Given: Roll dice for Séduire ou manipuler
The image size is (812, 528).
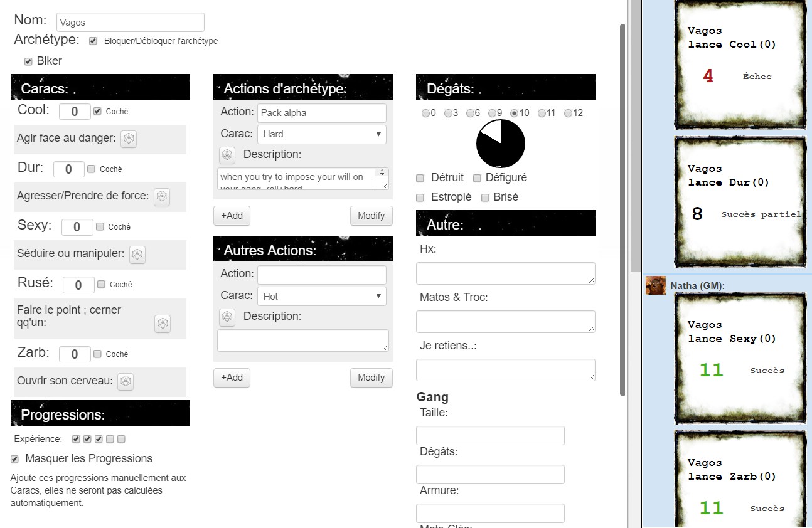Looking at the screenshot, I should 137,255.
